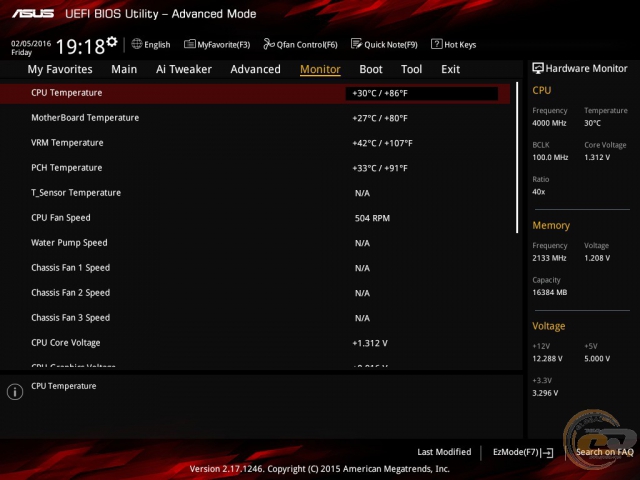This screenshot has height=480, width=640.
Task: Click the Hardware Monitor panel title
Action: 587,69
